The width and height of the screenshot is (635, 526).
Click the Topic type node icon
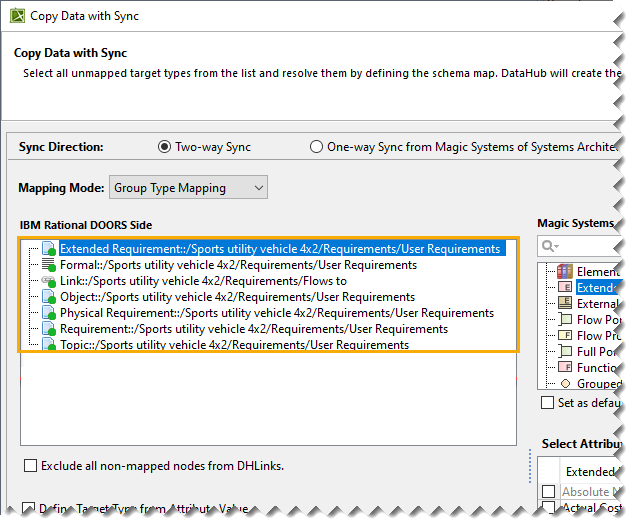pos(47,345)
